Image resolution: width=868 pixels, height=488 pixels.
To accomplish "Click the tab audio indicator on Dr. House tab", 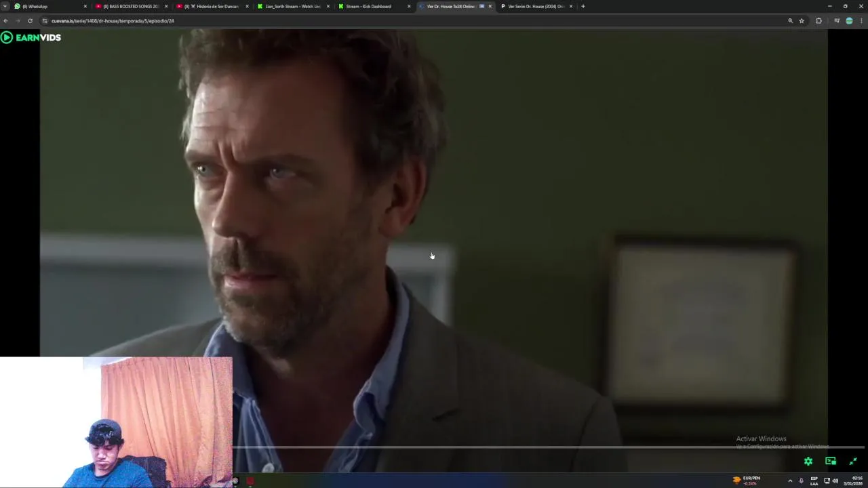I will click(482, 6).
